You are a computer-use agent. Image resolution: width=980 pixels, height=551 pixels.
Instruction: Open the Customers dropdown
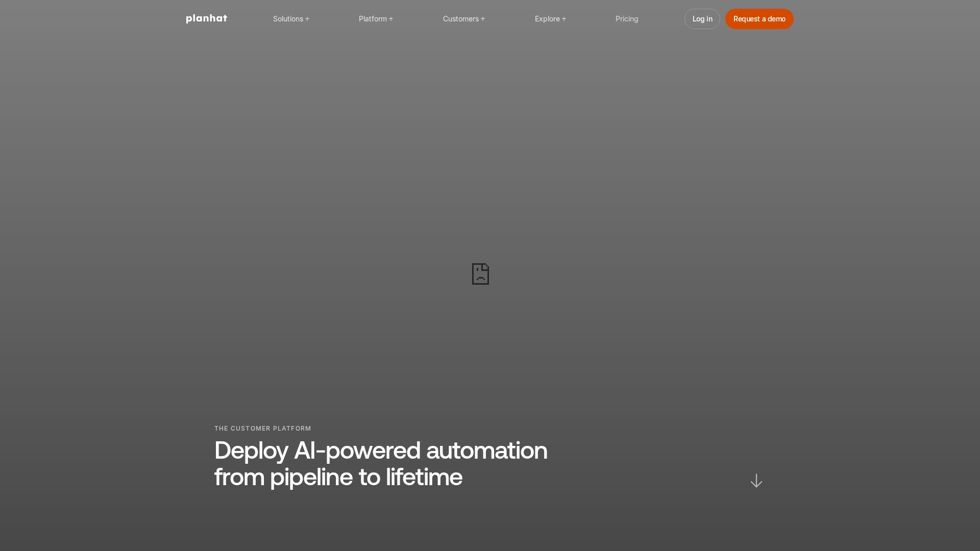(461, 19)
